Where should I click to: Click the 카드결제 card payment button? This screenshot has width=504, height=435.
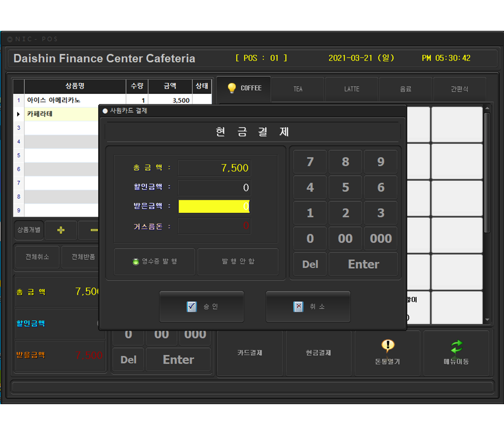coord(250,353)
